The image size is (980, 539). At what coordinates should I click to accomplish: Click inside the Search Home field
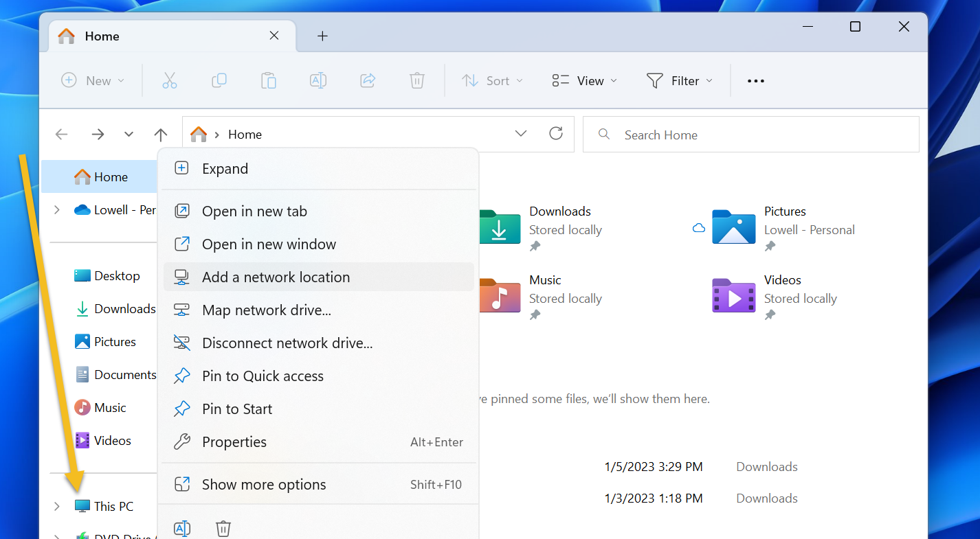click(x=750, y=134)
